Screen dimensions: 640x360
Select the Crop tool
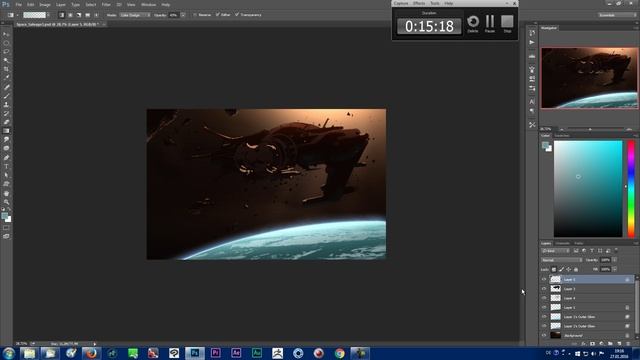coord(6,69)
